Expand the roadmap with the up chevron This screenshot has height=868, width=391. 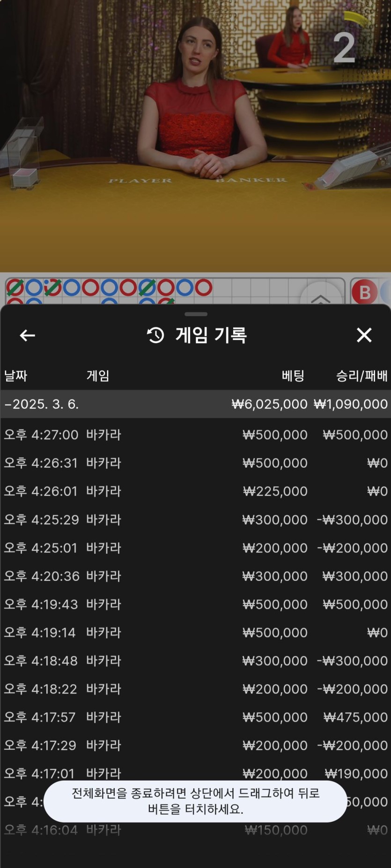click(x=321, y=298)
